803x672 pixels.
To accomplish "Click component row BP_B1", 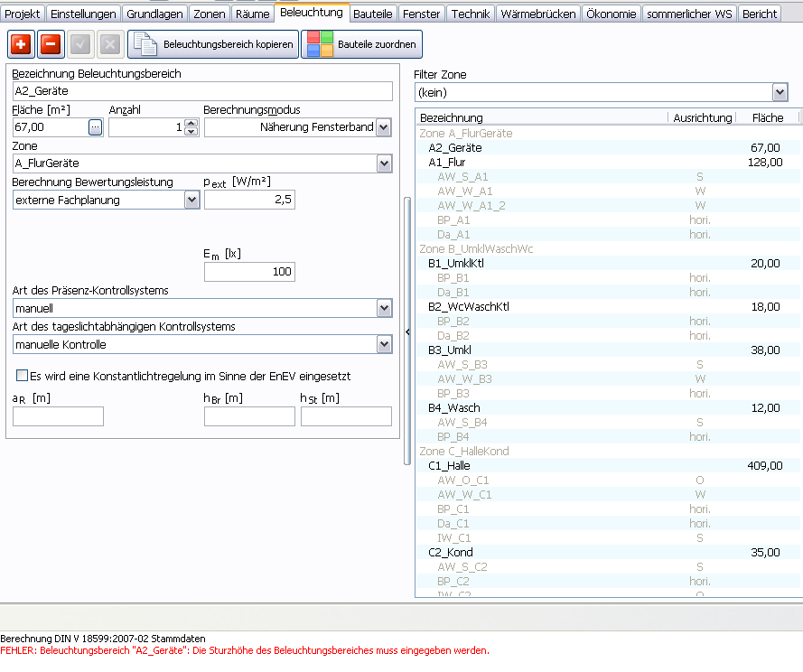I will (x=608, y=278).
